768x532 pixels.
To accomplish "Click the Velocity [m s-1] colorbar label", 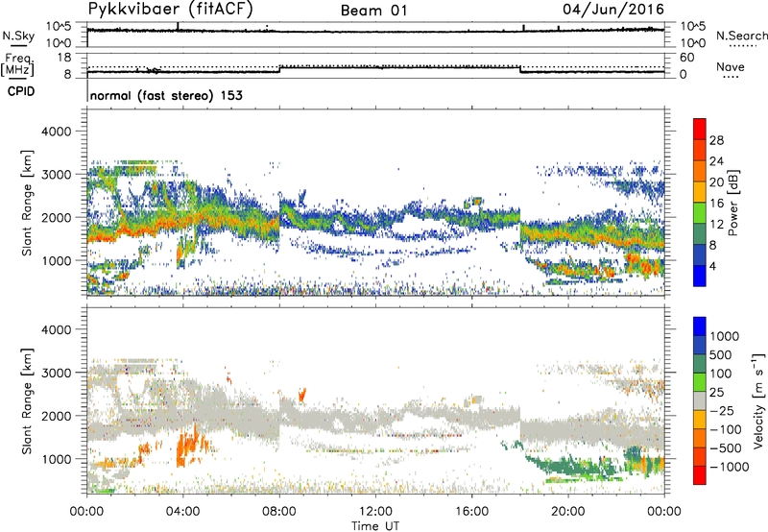I will point(758,400).
